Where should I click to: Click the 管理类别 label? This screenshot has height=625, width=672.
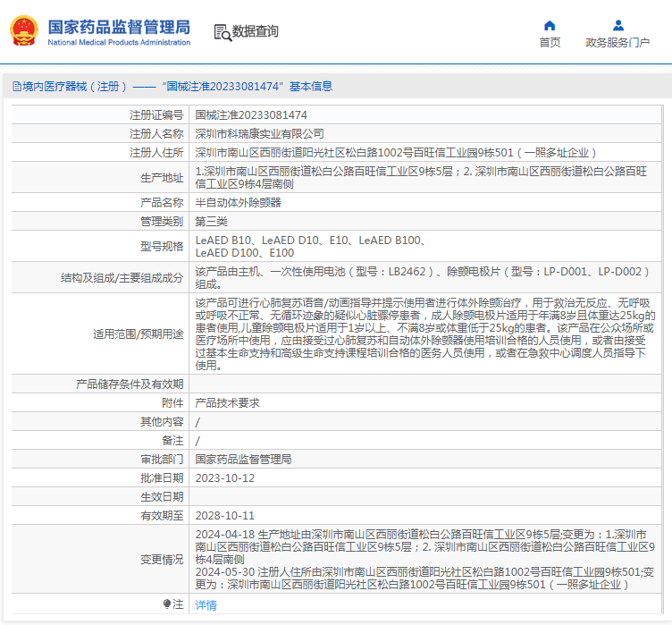[162, 222]
